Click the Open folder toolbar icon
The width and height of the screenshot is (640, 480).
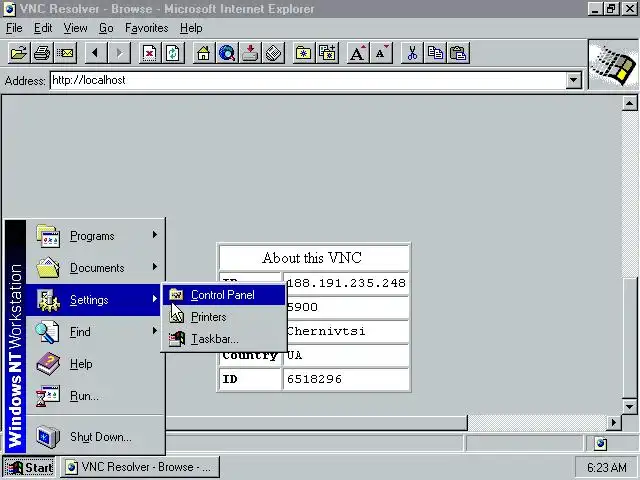[19, 53]
